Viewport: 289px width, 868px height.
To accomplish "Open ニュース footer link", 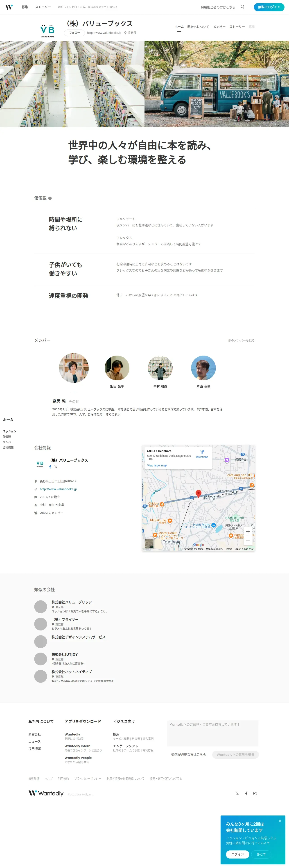I will coord(34,741).
